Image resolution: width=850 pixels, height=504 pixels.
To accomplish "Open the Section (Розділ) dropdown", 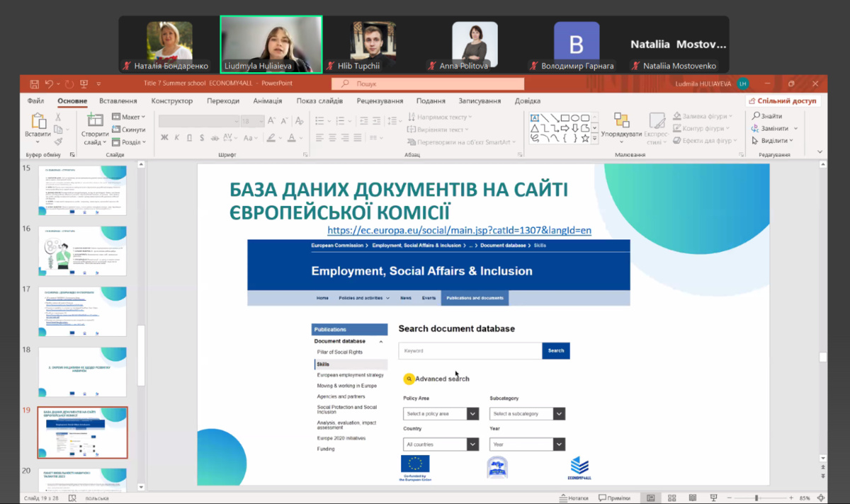I will pos(128,142).
